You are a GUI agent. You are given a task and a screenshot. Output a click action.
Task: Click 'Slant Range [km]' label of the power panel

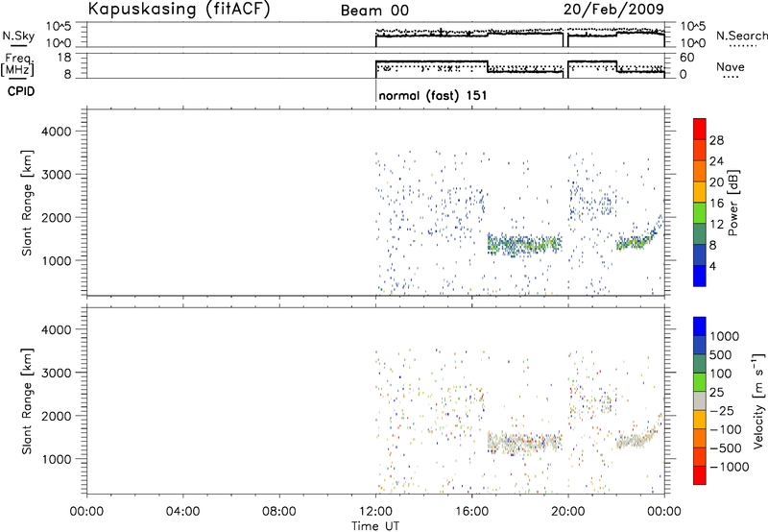click(27, 203)
